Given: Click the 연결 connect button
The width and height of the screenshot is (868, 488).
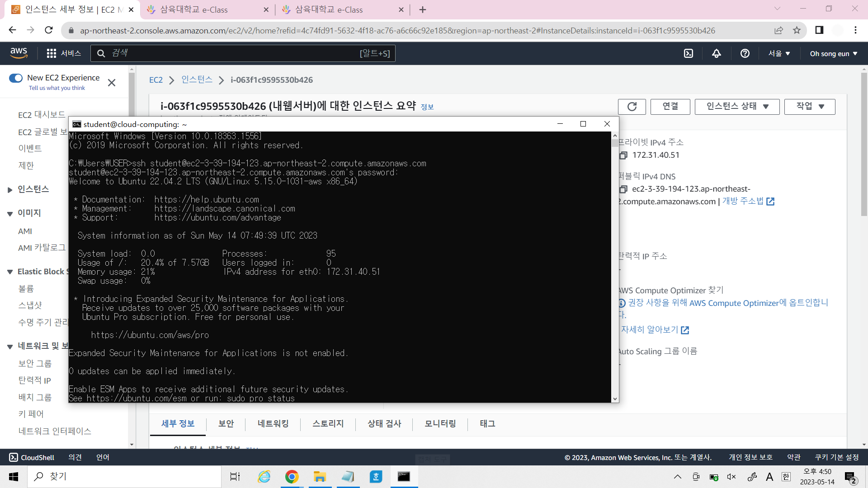Looking at the screenshot, I should tap(670, 107).
